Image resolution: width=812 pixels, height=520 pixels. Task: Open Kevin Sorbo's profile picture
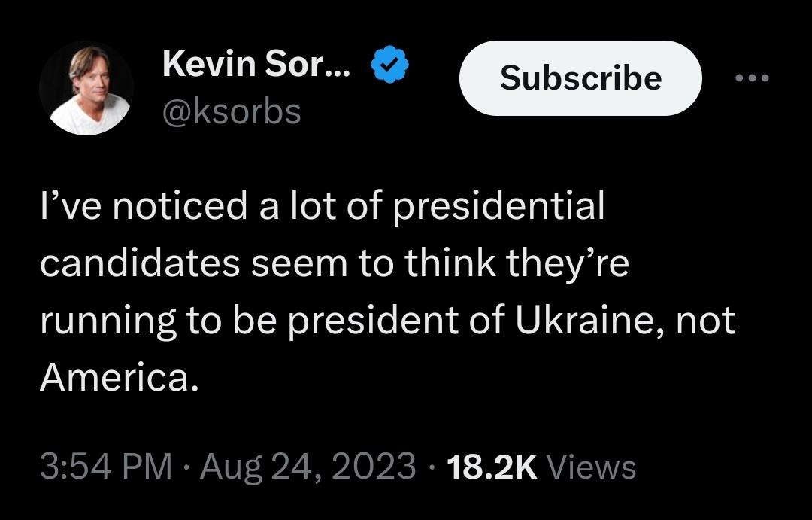pos(85,89)
